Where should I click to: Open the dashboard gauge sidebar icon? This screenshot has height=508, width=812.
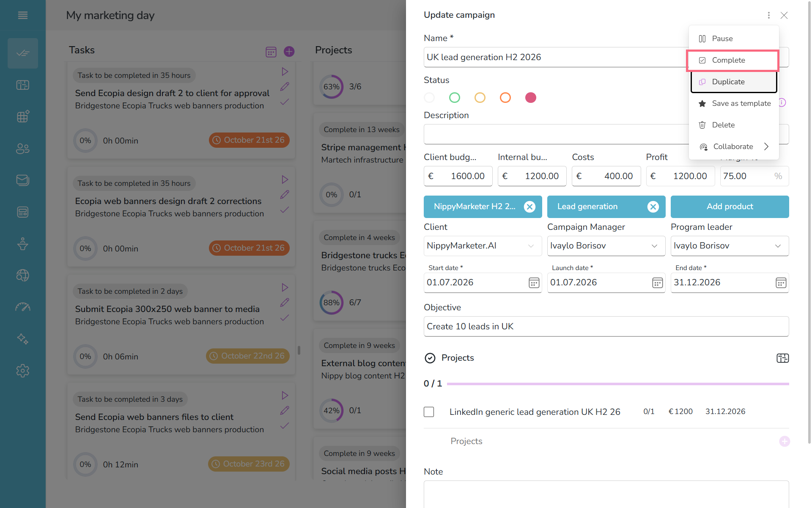pyautogui.click(x=23, y=307)
